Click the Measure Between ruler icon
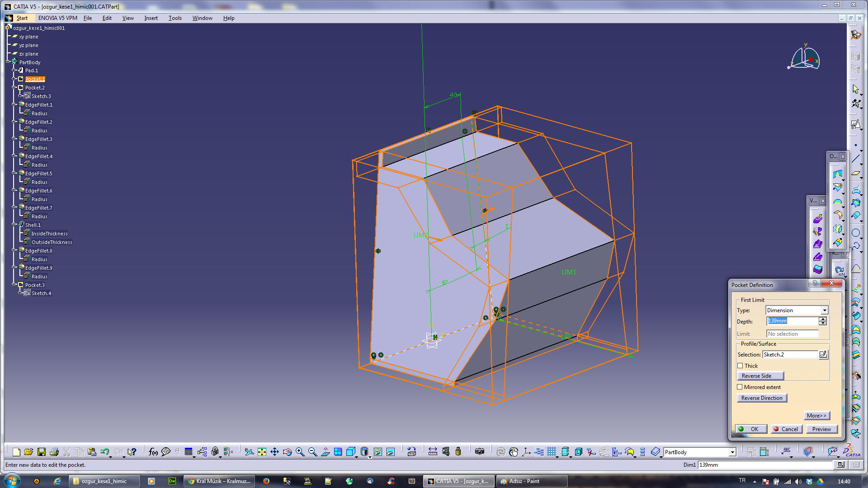The width and height of the screenshot is (868, 488). (433, 452)
